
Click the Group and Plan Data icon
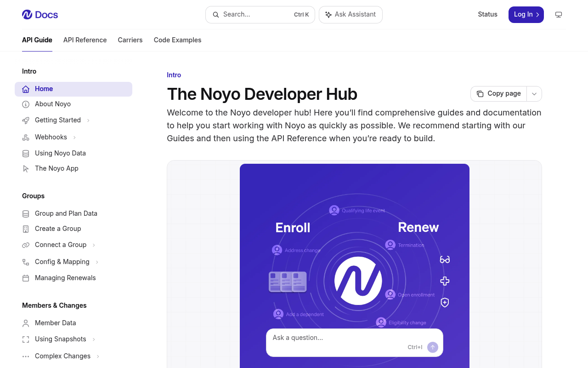(26, 214)
